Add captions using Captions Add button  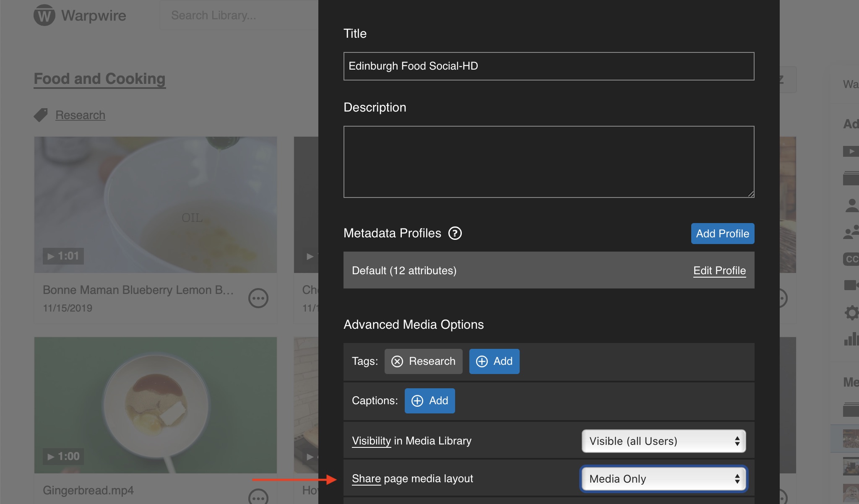coord(429,401)
